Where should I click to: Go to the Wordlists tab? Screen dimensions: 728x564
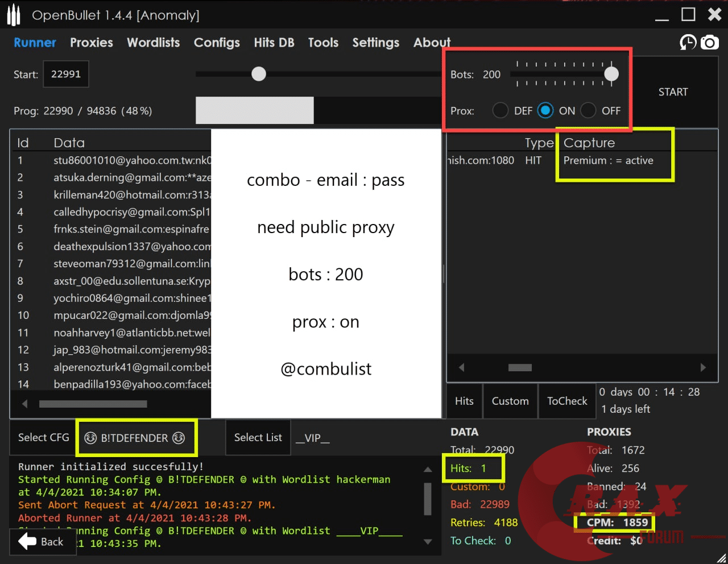(x=154, y=43)
